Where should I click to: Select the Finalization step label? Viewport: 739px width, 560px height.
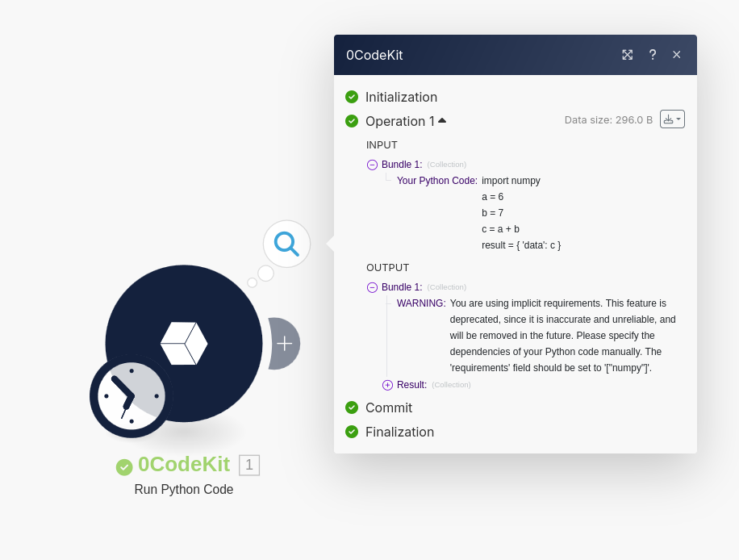[x=399, y=432]
